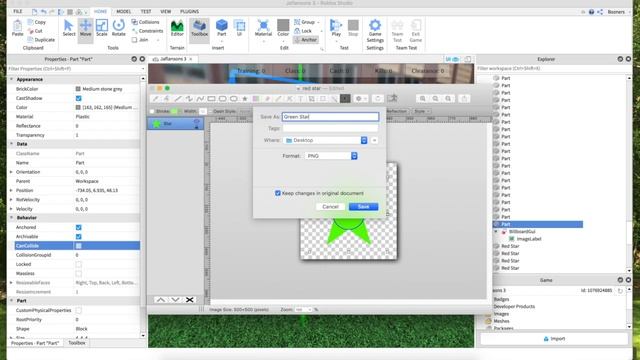Move the layer down with the down arrow
The width and height of the screenshot is (640, 360).
175,300
